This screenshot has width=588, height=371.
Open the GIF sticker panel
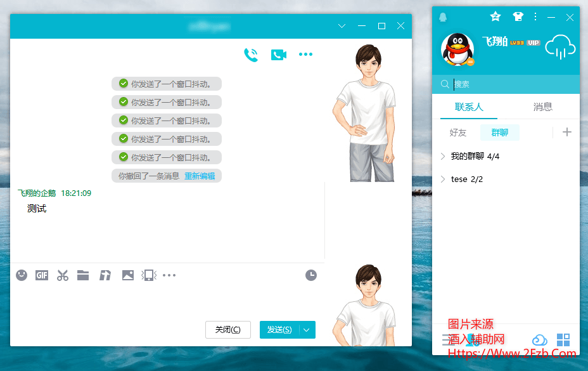tap(42, 275)
